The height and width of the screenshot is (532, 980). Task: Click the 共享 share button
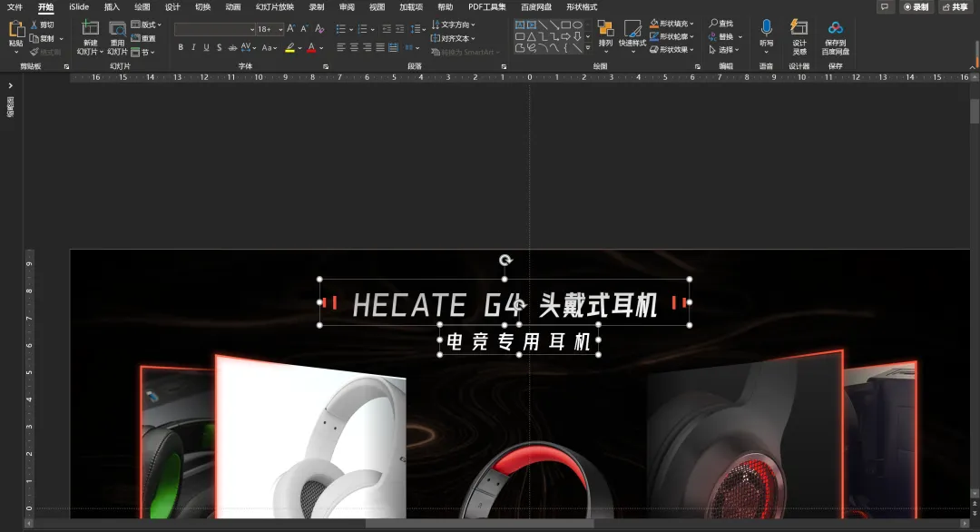[x=955, y=7]
